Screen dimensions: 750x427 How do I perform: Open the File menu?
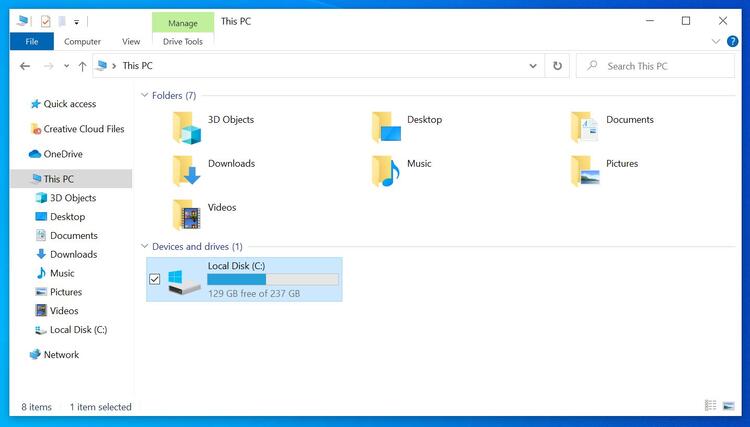(x=32, y=42)
